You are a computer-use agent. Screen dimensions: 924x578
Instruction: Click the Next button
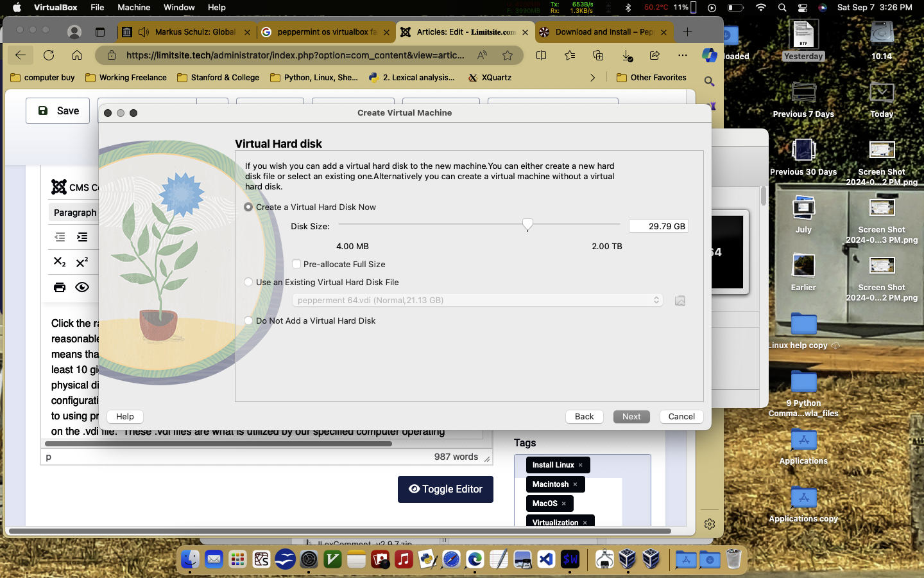pyautogui.click(x=631, y=416)
